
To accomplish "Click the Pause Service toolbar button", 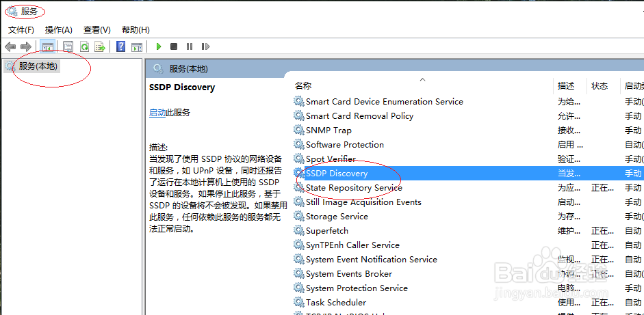I will [190, 46].
